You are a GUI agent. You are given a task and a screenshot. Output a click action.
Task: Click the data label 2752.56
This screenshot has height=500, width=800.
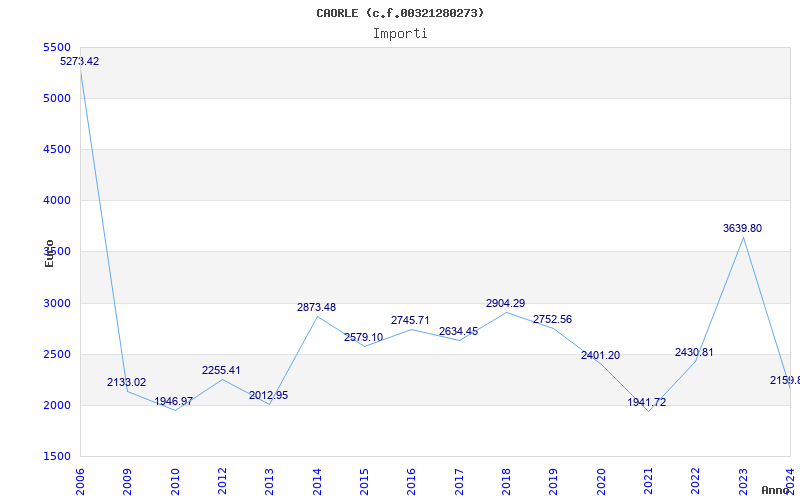(553, 319)
